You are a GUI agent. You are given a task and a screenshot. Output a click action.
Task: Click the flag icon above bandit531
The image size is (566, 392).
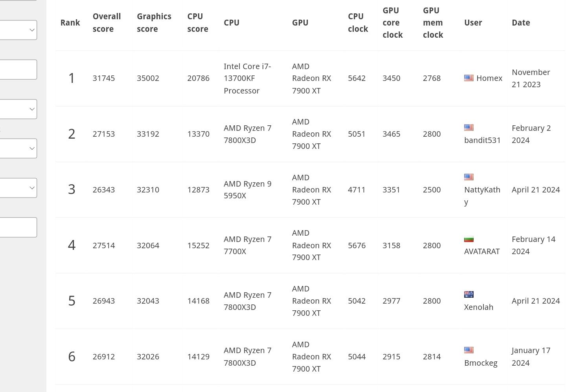469,128
